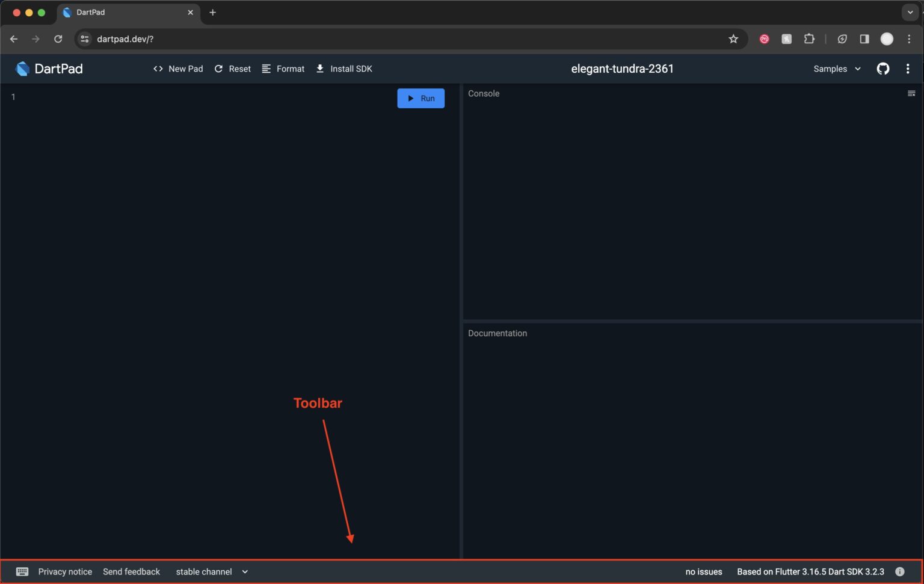
Task: Toggle the browser side panel
Action: coord(864,39)
